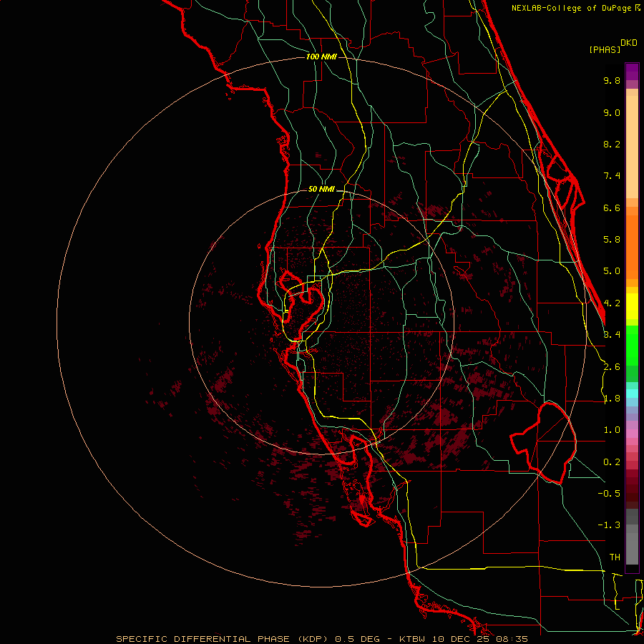Click the TH label on the color scale
Screen dimensions: 644x644
click(x=615, y=557)
